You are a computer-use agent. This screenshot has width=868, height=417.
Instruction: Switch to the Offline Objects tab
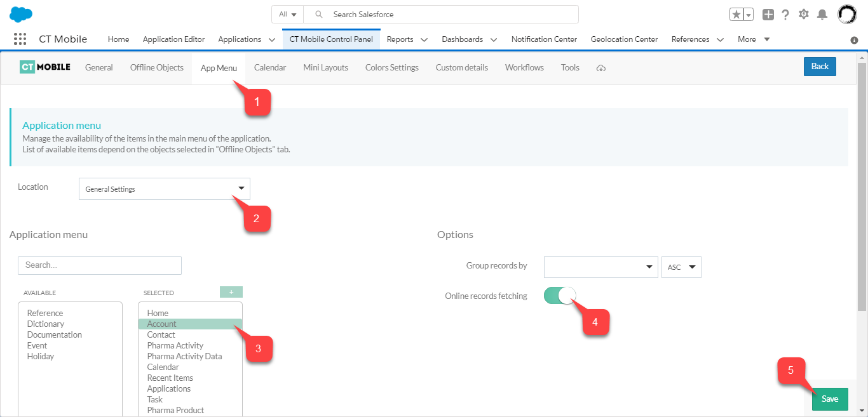point(157,67)
